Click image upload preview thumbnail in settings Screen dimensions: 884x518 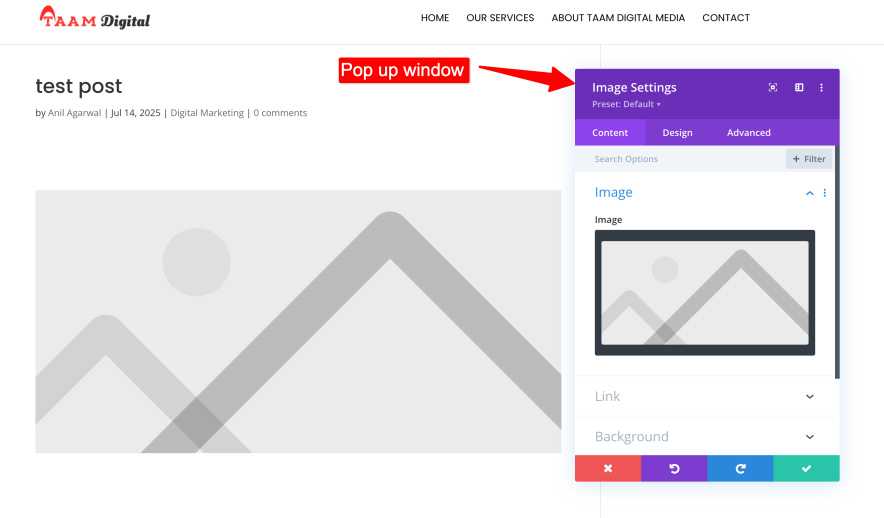tap(705, 293)
